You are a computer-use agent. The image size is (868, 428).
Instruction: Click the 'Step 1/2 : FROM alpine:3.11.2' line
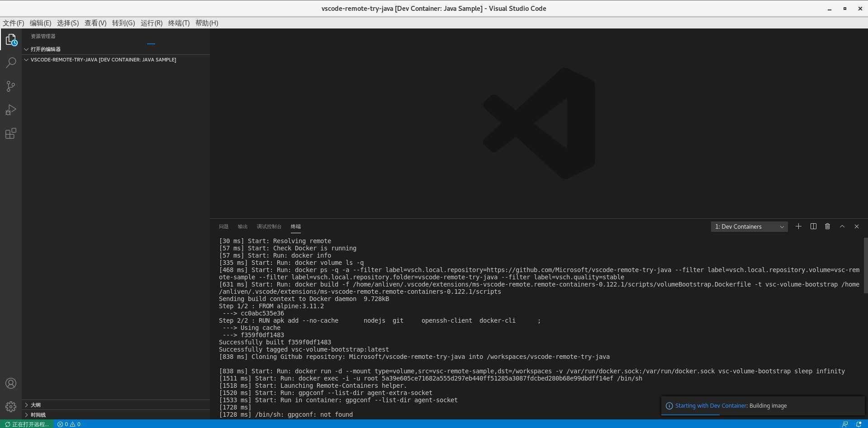click(x=271, y=306)
